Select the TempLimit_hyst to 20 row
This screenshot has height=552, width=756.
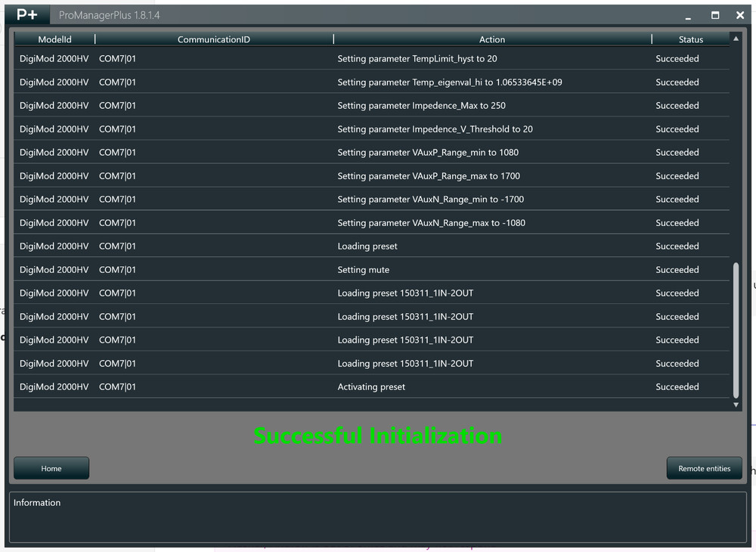(x=371, y=59)
